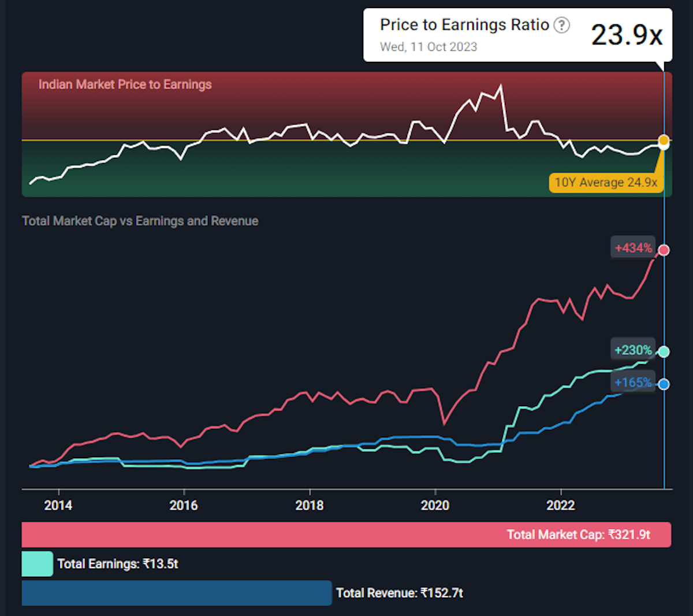Click the Total Market Cap bar
This screenshot has width=693, height=616.
346,535
